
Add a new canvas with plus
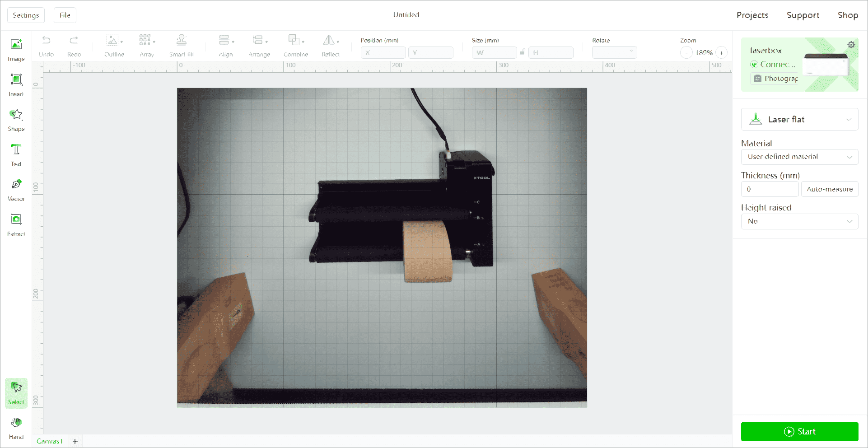pyautogui.click(x=75, y=441)
